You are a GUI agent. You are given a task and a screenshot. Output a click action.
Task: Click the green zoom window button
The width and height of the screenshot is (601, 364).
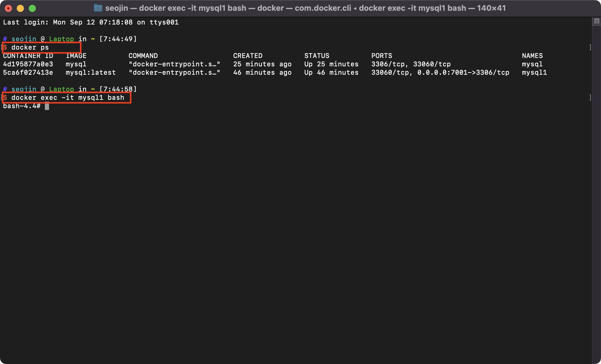pyautogui.click(x=32, y=8)
